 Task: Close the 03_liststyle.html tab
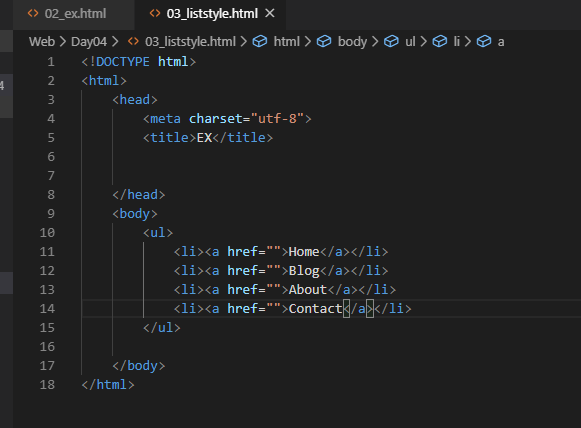pyautogui.click(x=270, y=13)
